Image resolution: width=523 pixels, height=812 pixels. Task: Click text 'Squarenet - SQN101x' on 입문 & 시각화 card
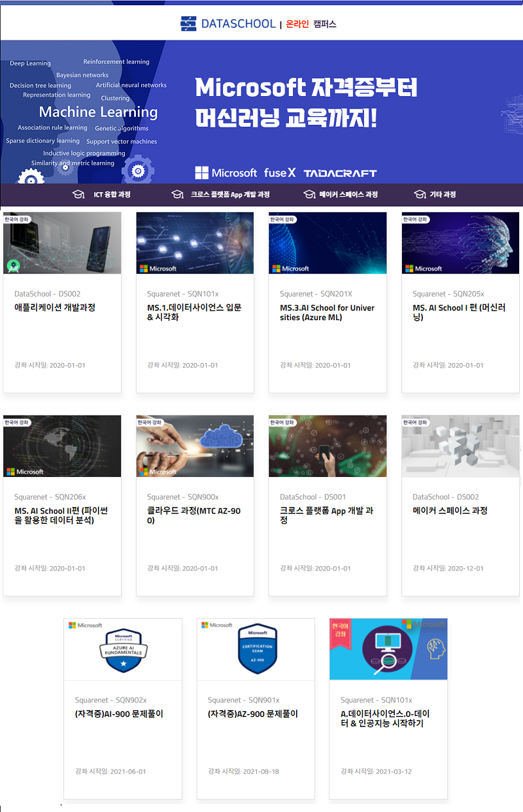coord(182,294)
